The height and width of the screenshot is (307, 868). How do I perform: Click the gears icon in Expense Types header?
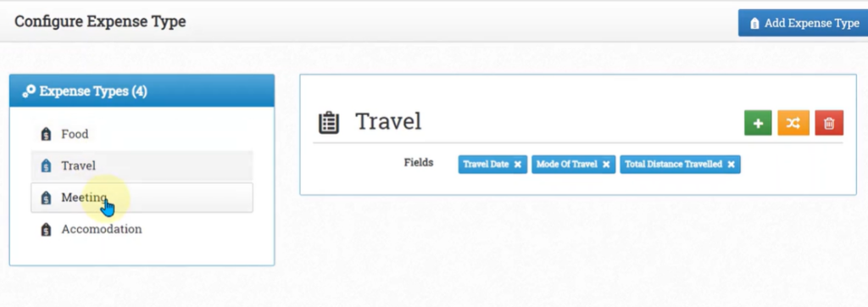[29, 92]
